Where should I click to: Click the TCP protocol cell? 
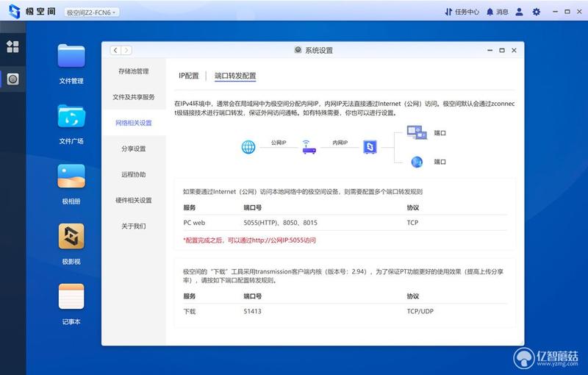[x=412, y=223]
